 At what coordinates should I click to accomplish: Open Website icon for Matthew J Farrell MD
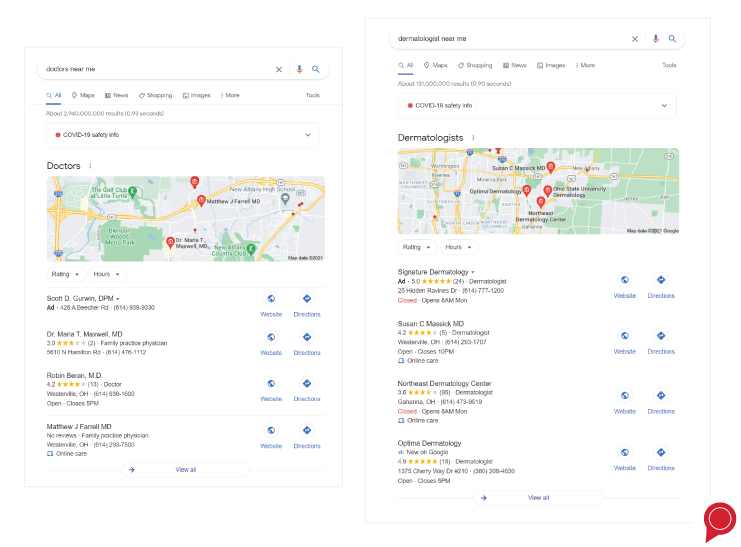[271, 430]
